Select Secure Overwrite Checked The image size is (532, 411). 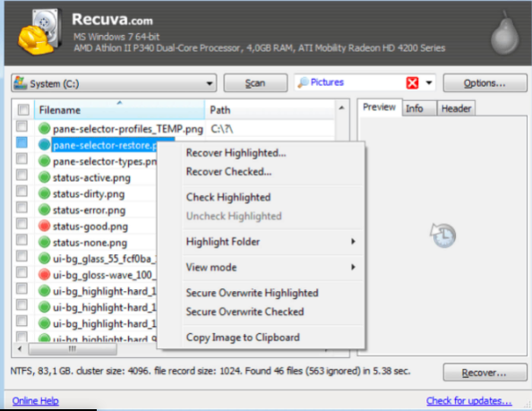pos(245,312)
